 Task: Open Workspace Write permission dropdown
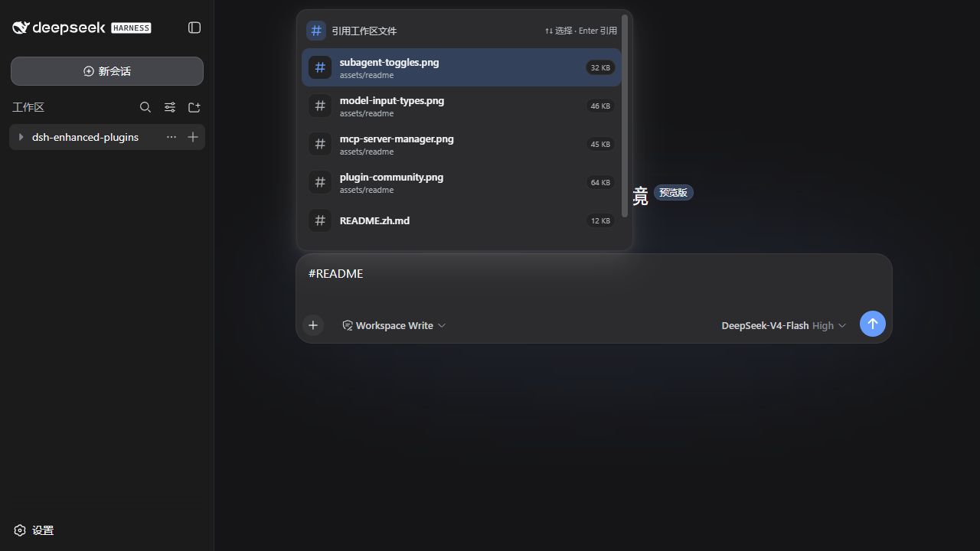tap(394, 325)
